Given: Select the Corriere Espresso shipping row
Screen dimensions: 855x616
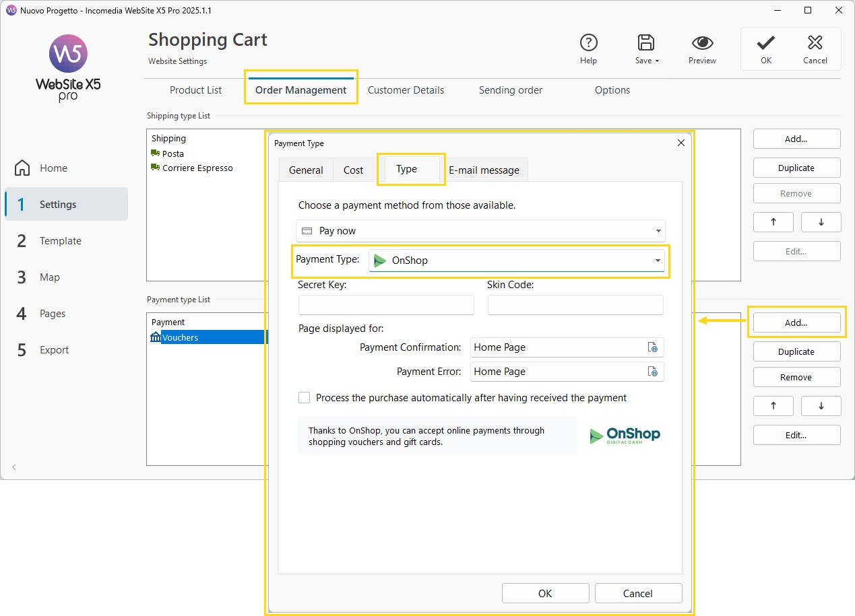Looking at the screenshot, I should tap(208, 168).
